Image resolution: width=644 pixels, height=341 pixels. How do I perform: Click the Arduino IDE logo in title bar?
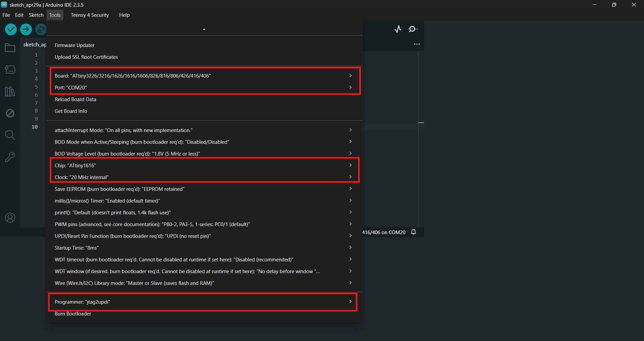click(4, 5)
